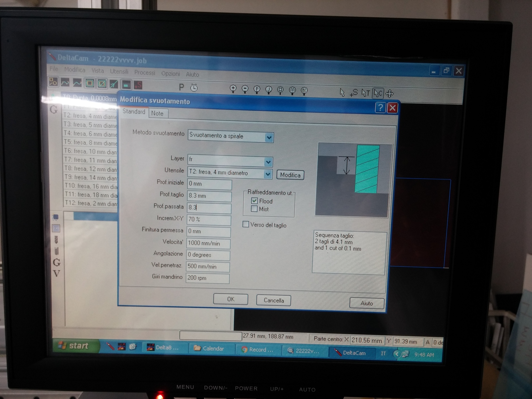This screenshot has width=532, height=399.
Task: Open the clock timer tool in toolbar
Action: [x=194, y=88]
